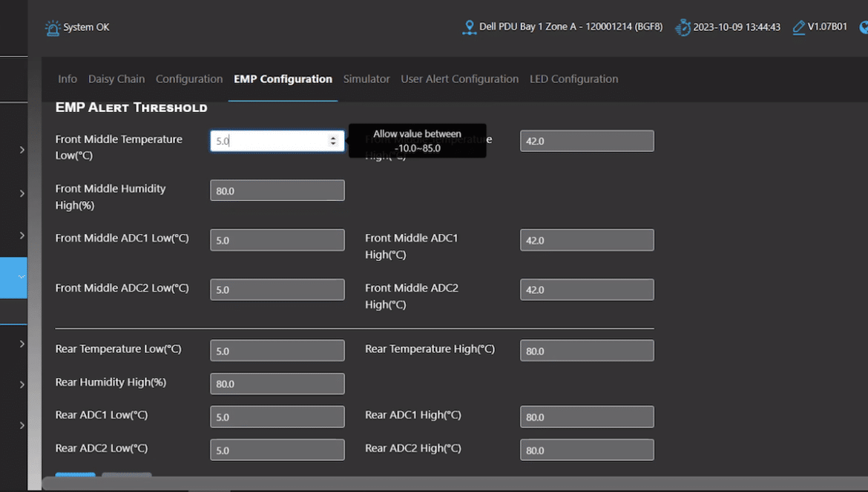Image resolution: width=868 pixels, height=492 pixels.
Task: Edit the Front Middle Temperature High value field
Action: (x=587, y=140)
